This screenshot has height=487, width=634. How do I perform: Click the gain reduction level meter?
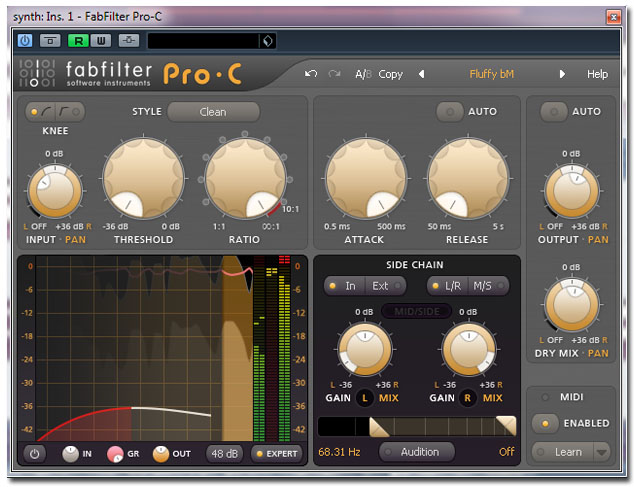(x=272, y=348)
